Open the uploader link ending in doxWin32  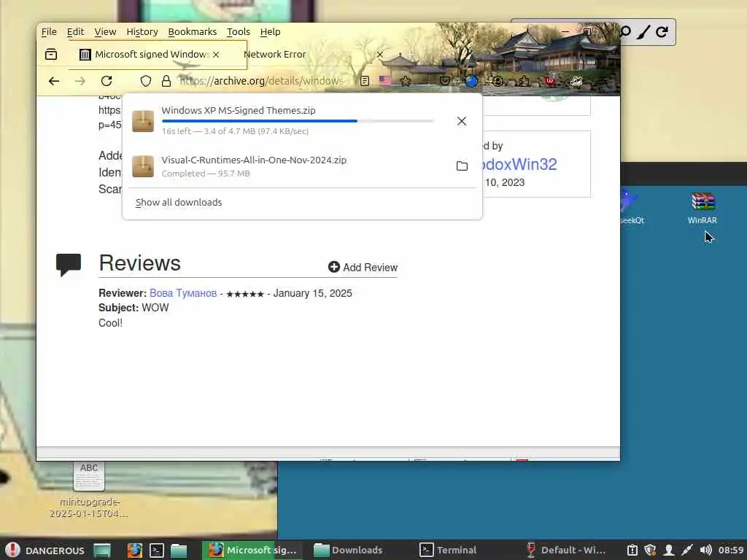coord(520,164)
